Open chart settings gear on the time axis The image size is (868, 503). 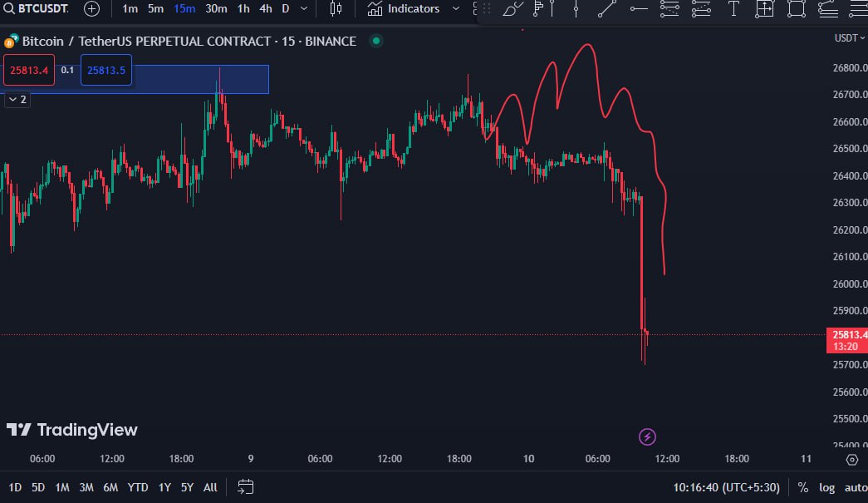point(852,459)
